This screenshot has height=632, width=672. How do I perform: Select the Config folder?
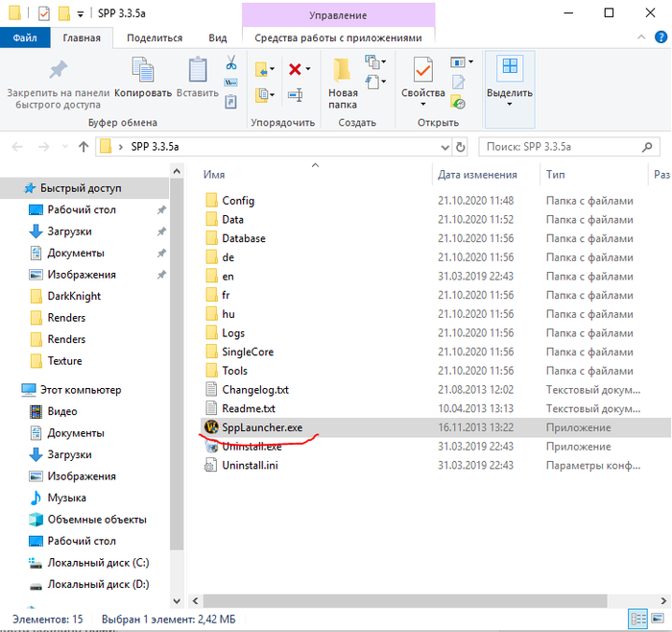pos(238,201)
